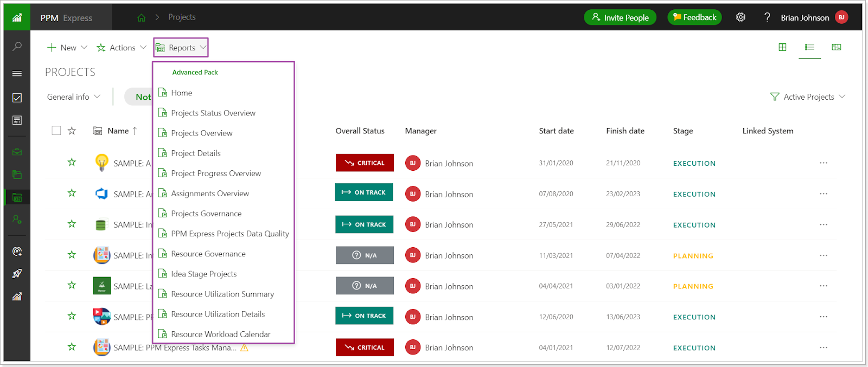Expand the New dropdown
The height and width of the screenshot is (367, 868).
[x=67, y=48]
